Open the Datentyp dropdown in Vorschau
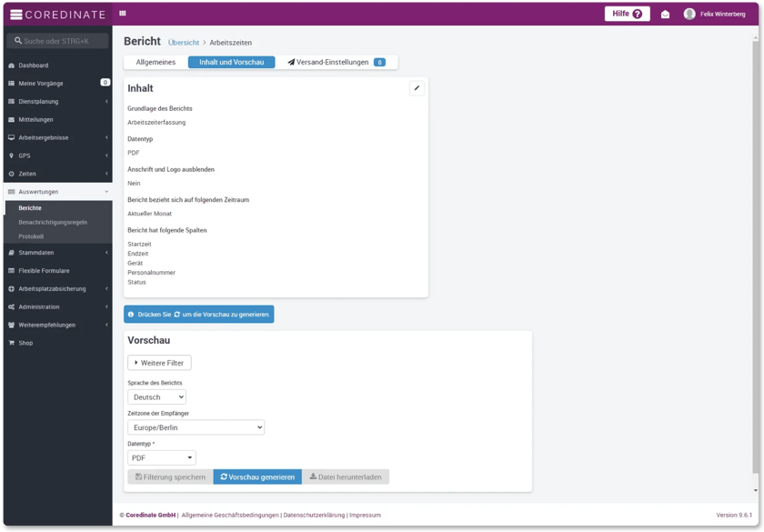The image size is (764, 532). [161, 457]
